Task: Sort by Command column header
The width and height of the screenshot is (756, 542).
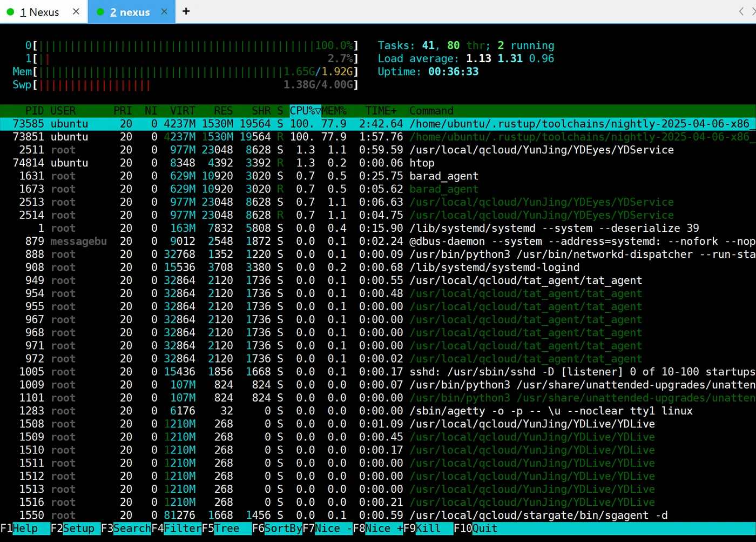Action: click(x=431, y=111)
